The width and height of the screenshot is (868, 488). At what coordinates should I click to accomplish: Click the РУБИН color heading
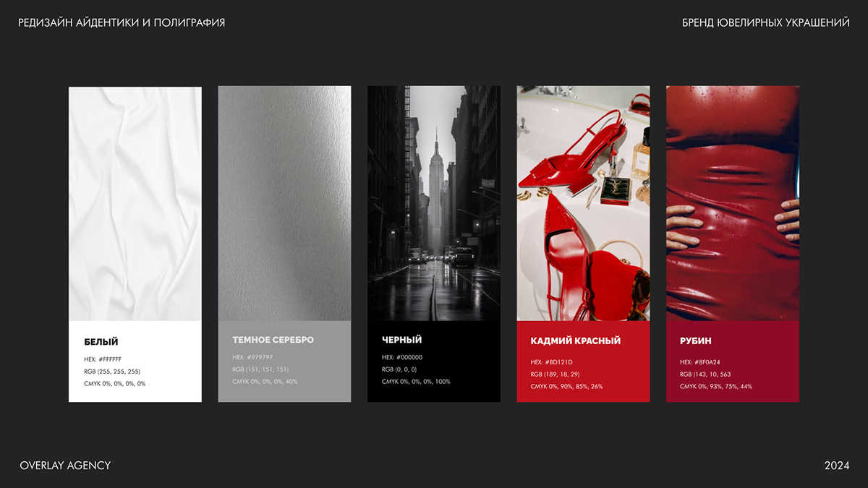(x=695, y=341)
